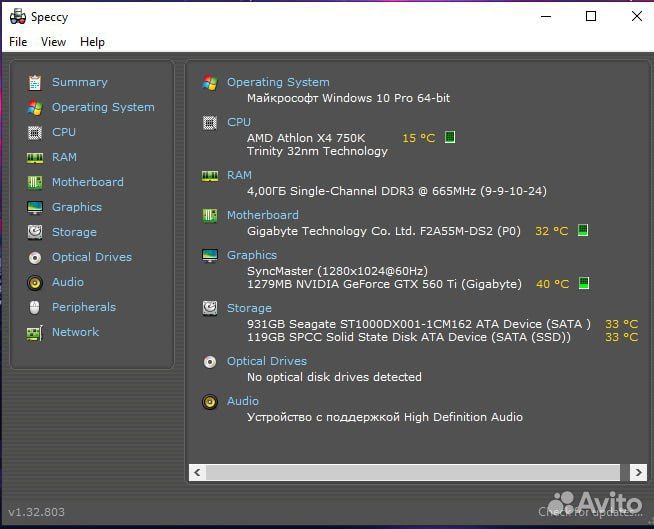Viewport: 654px width, 529px height.
Task: Click the Speccy app icon in title bar
Action: coord(18,17)
